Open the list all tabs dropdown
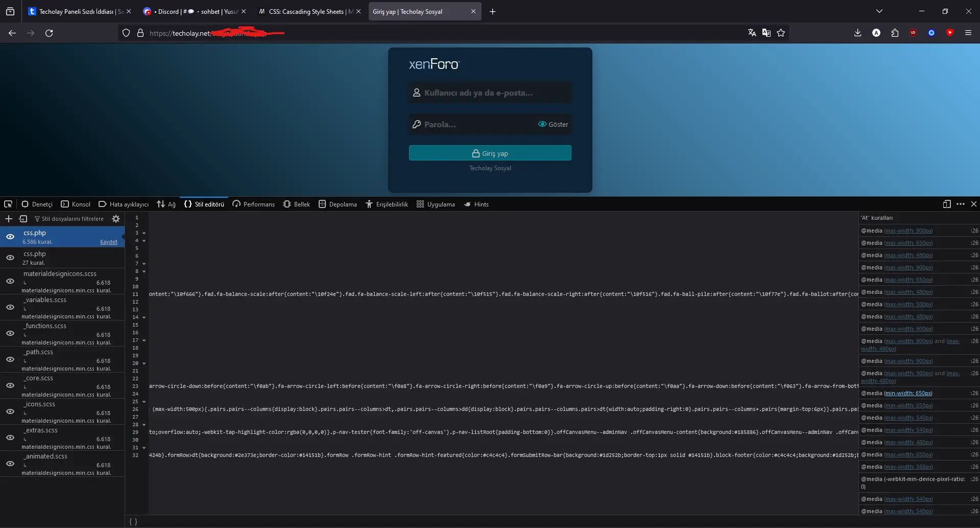Image resolution: width=980 pixels, height=528 pixels. pyautogui.click(x=879, y=11)
